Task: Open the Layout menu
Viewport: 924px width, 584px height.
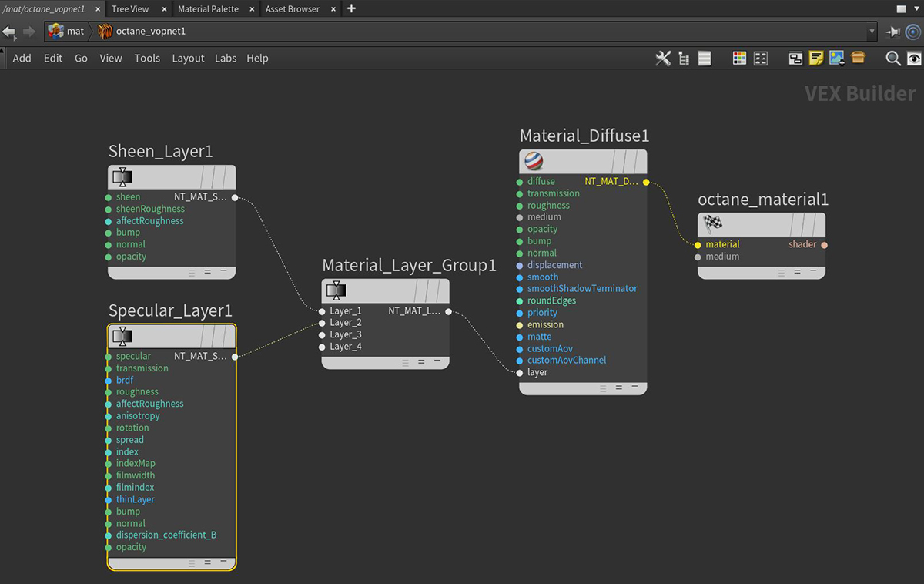Action: (x=188, y=59)
